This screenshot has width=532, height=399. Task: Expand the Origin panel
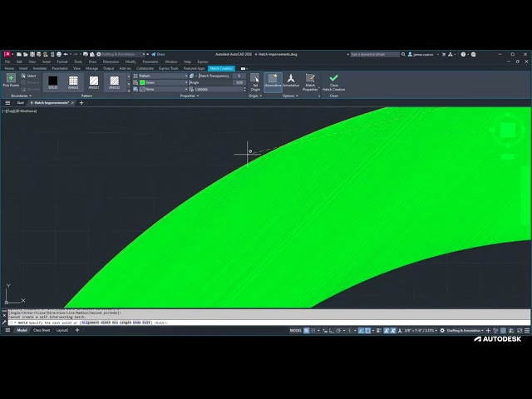pos(255,96)
